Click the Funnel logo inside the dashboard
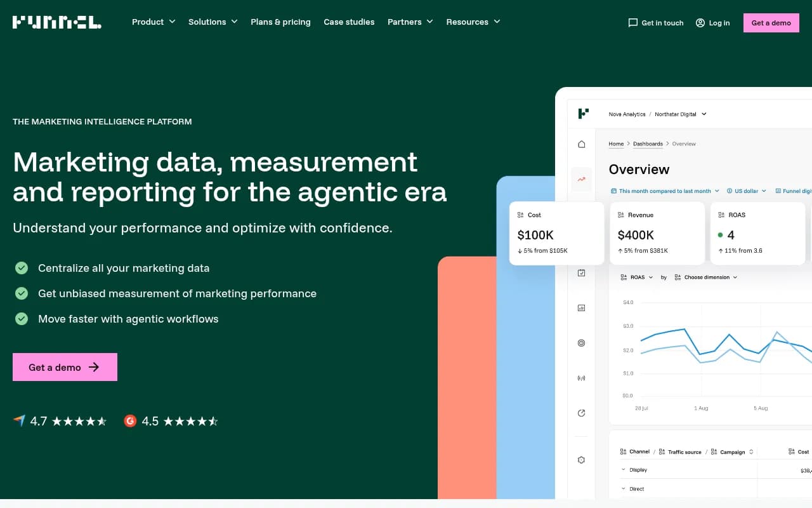This screenshot has height=508, width=812. (584, 114)
